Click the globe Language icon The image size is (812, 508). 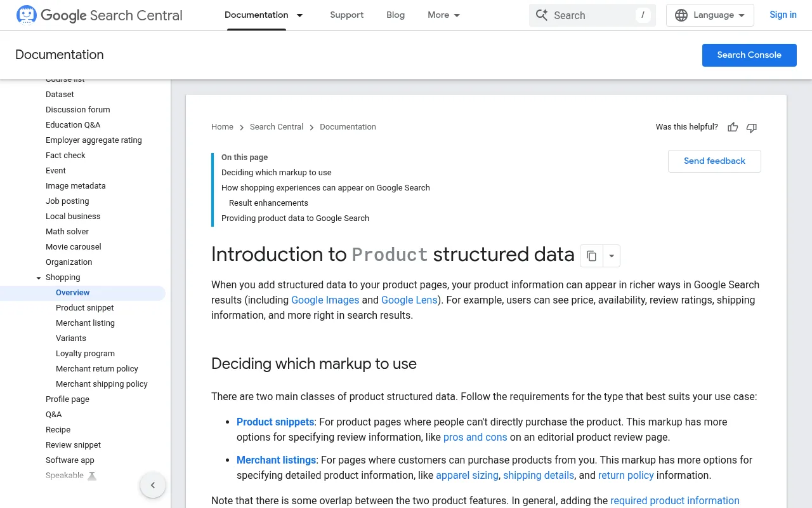click(681, 15)
